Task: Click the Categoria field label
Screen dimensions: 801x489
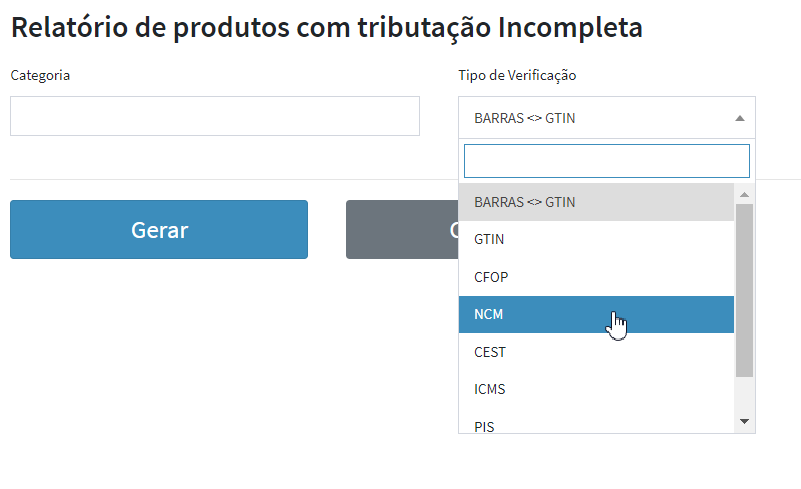Action: coord(40,75)
